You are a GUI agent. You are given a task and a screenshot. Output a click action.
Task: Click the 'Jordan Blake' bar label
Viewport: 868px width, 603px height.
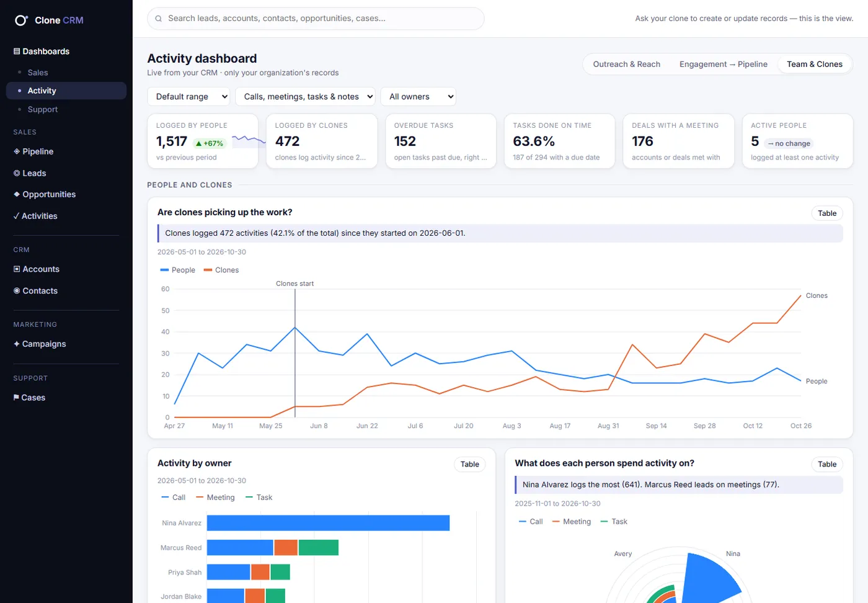[x=181, y=597]
